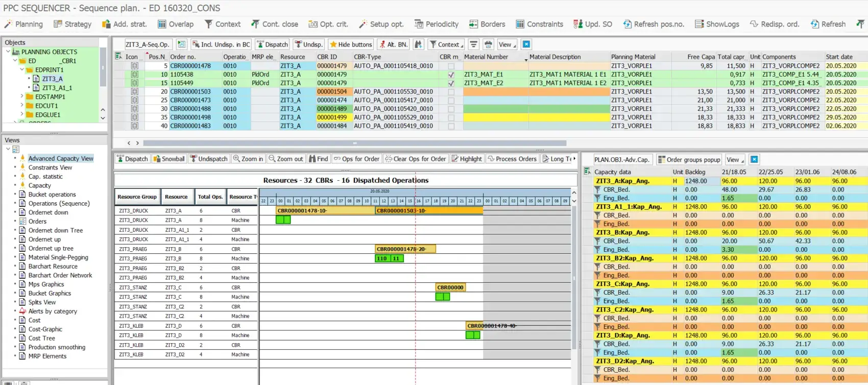
Task: Click the Snowball icon in Gantt toolbar
Action: 169,159
